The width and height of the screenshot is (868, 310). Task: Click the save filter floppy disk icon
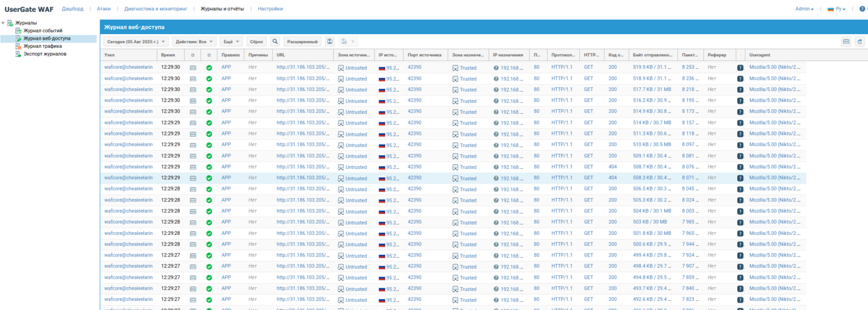[330, 42]
